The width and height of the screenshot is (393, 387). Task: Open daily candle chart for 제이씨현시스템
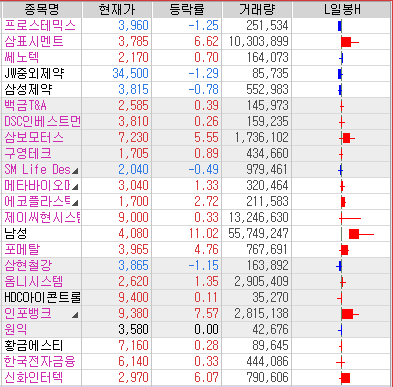click(x=350, y=218)
